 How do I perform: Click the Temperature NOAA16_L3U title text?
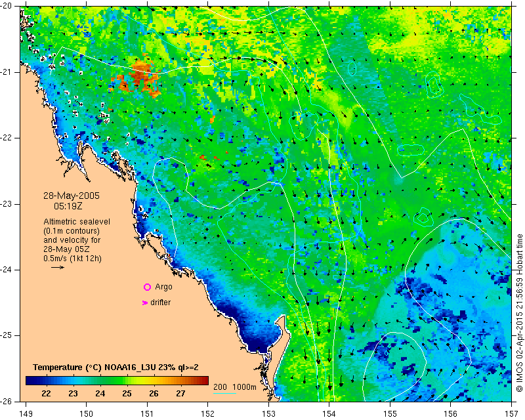(115, 367)
